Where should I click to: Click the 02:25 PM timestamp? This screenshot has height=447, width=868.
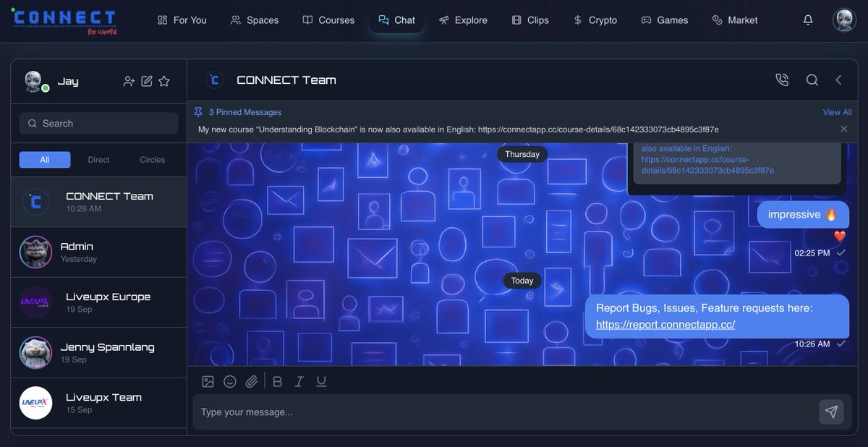point(812,253)
